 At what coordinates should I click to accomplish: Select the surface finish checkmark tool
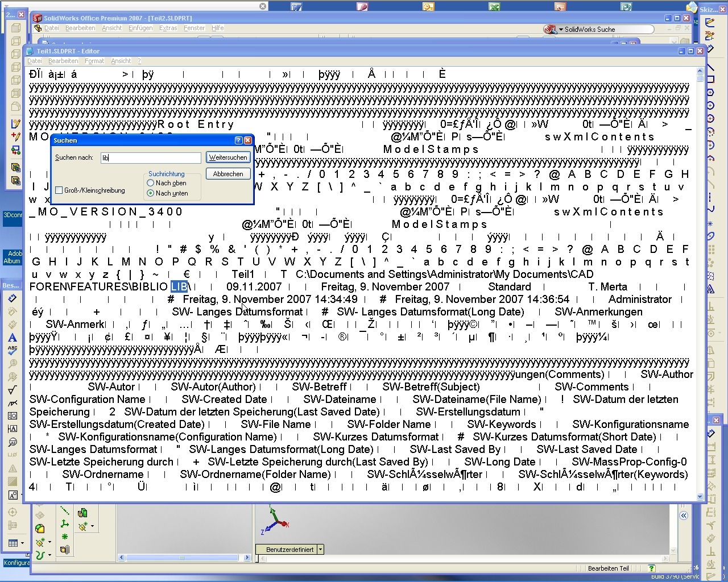click(x=13, y=390)
